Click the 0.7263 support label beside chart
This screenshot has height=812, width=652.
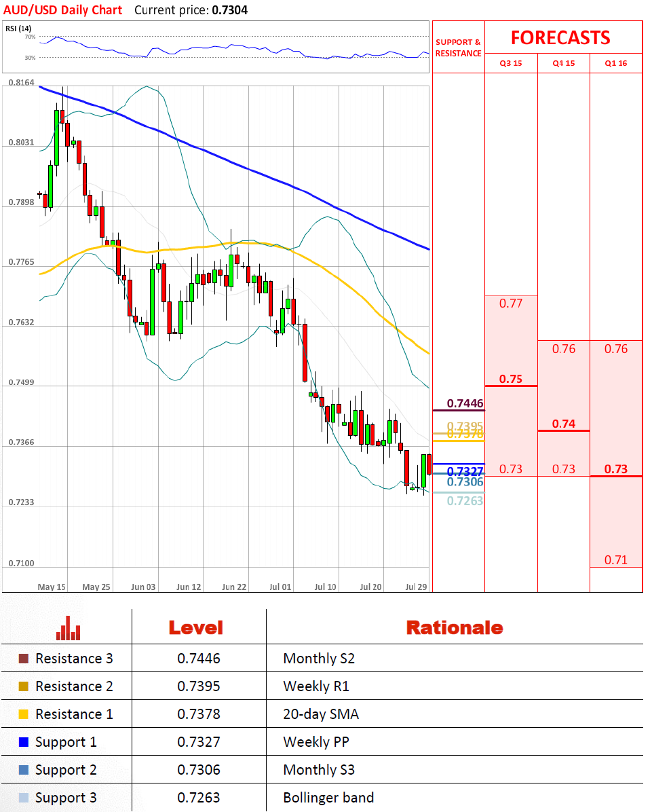point(465,501)
